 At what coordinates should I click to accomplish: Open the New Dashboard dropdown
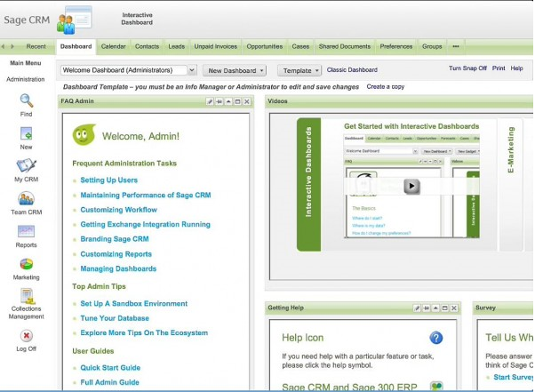[x=235, y=70]
